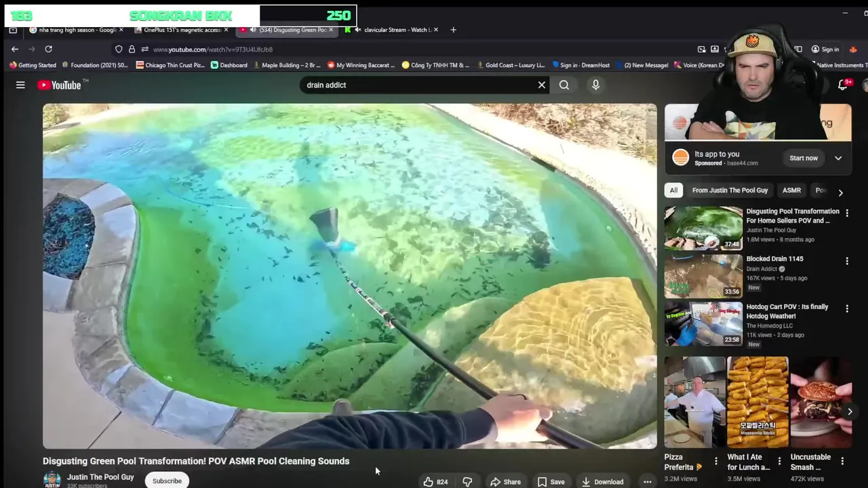Mute audio on clavicular Stream tab
The image size is (868, 488).
357,30
